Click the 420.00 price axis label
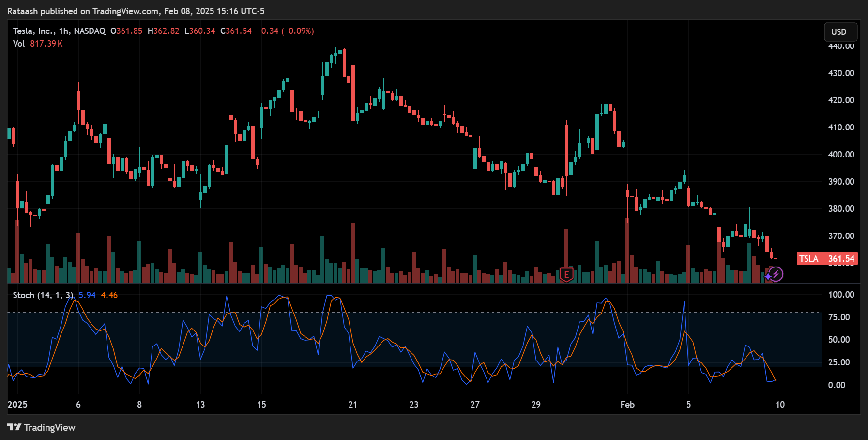Image resolution: width=868 pixels, height=440 pixels. pos(841,100)
